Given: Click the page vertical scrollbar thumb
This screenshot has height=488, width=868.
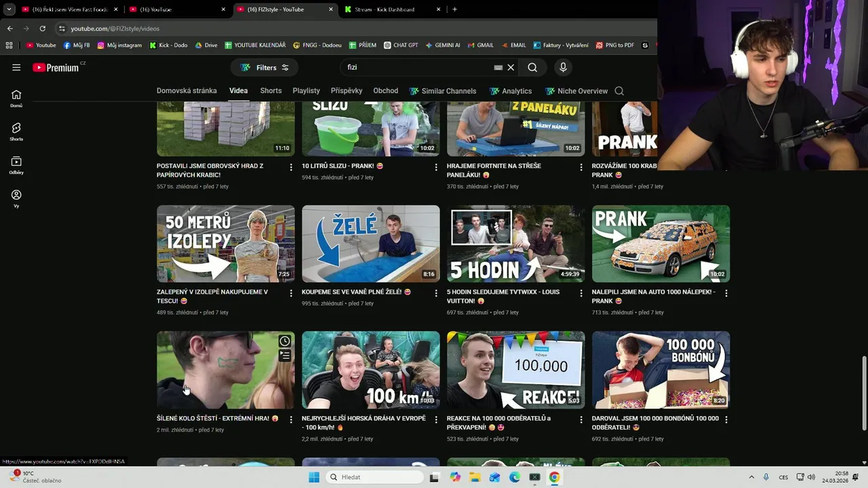Looking at the screenshot, I should [x=864, y=393].
